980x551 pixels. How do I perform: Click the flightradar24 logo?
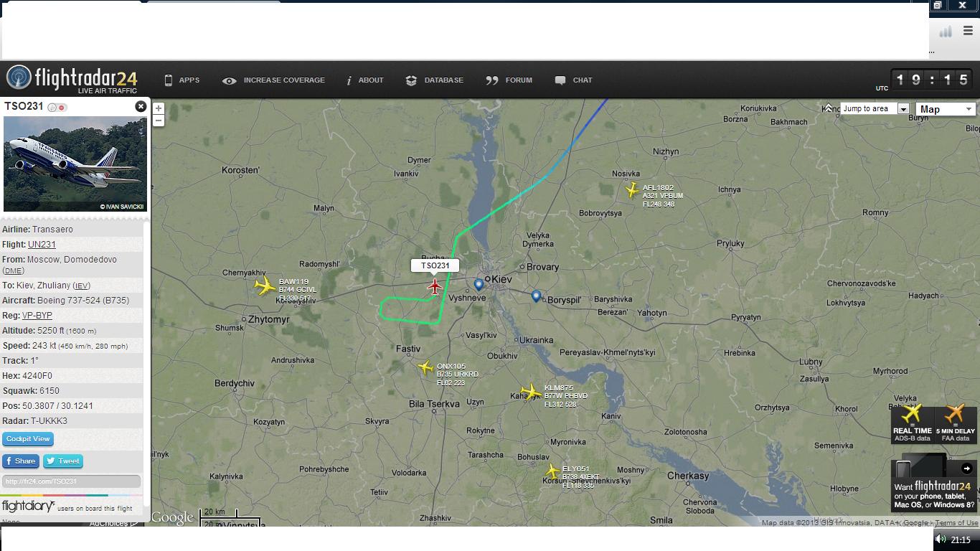point(72,79)
